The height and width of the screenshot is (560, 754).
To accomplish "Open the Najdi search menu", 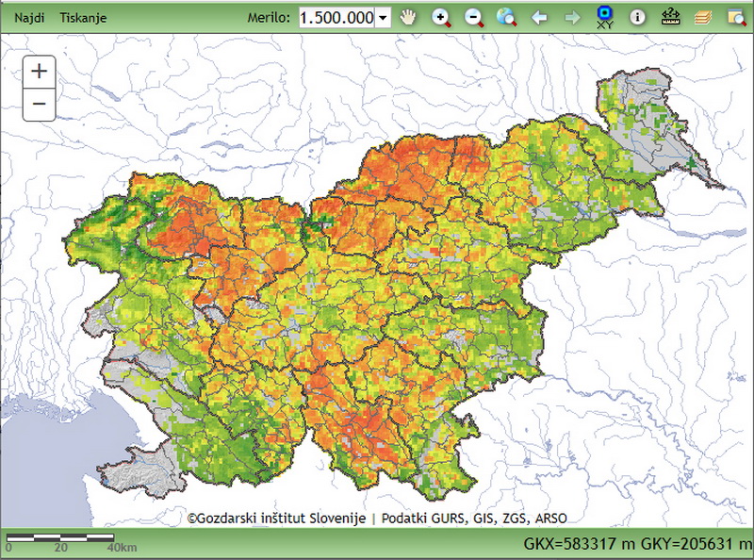I will 29,18.
